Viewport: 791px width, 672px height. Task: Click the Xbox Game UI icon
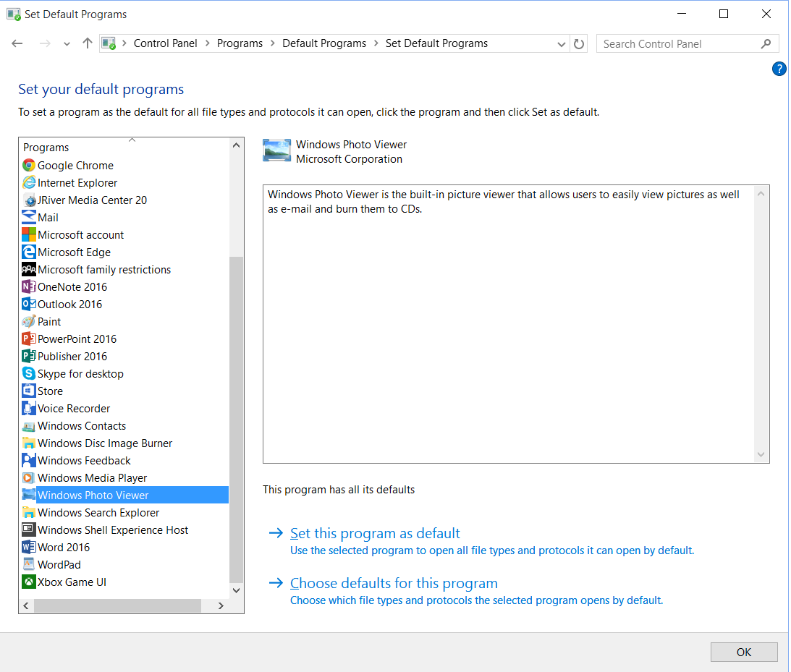29,582
